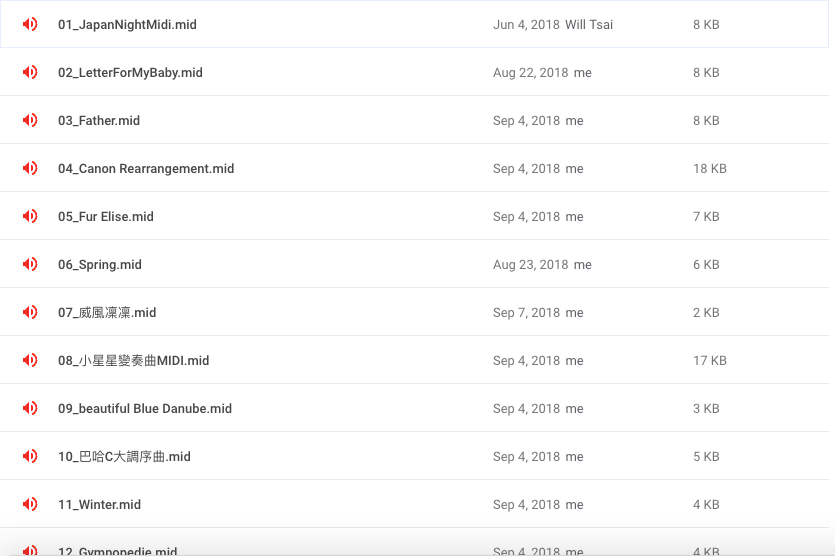Click the speaker icon for 07_威風凜凜.mid
The width and height of the screenshot is (835, 556).
coord(30,312)
